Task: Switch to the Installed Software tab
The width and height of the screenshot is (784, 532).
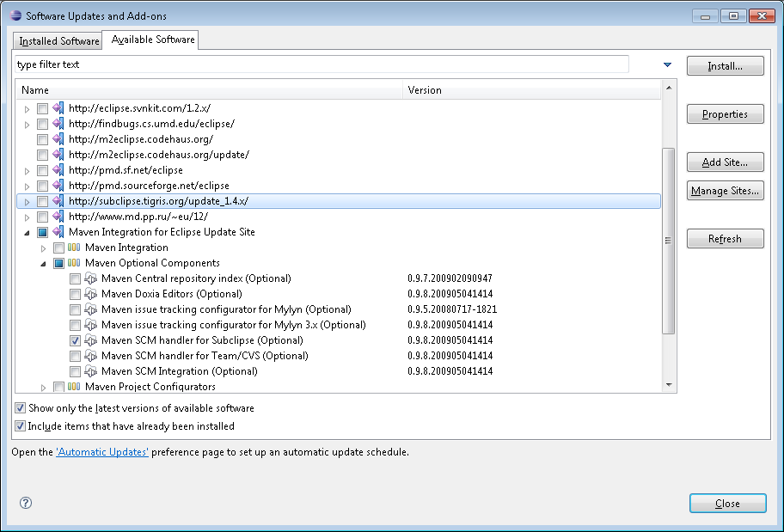Action: click(x=58, y=40)
